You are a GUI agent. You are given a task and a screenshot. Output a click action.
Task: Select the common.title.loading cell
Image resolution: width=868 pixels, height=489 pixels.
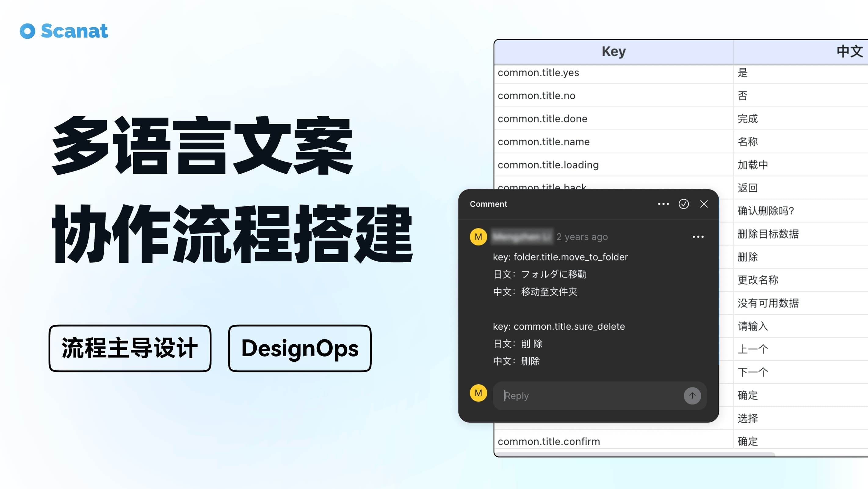(613, 165)
